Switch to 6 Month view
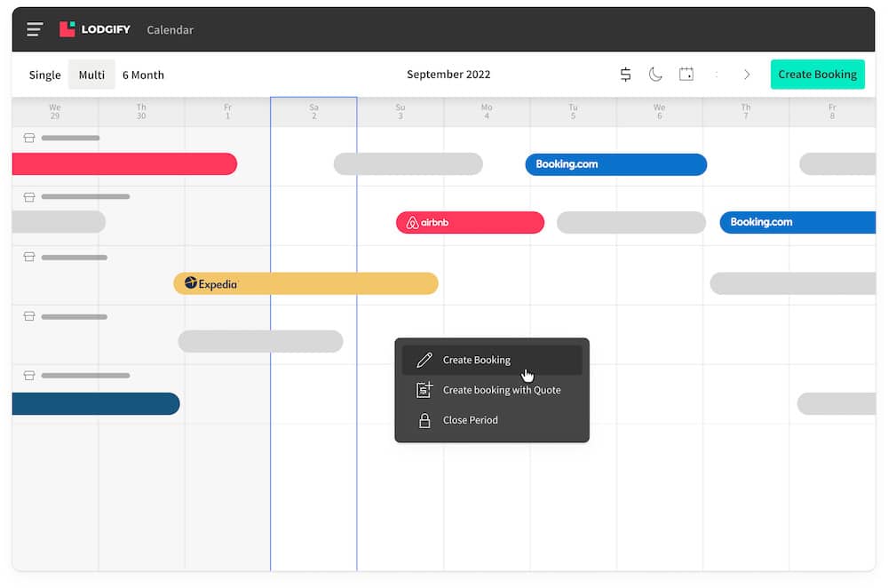 coord(143,75)
